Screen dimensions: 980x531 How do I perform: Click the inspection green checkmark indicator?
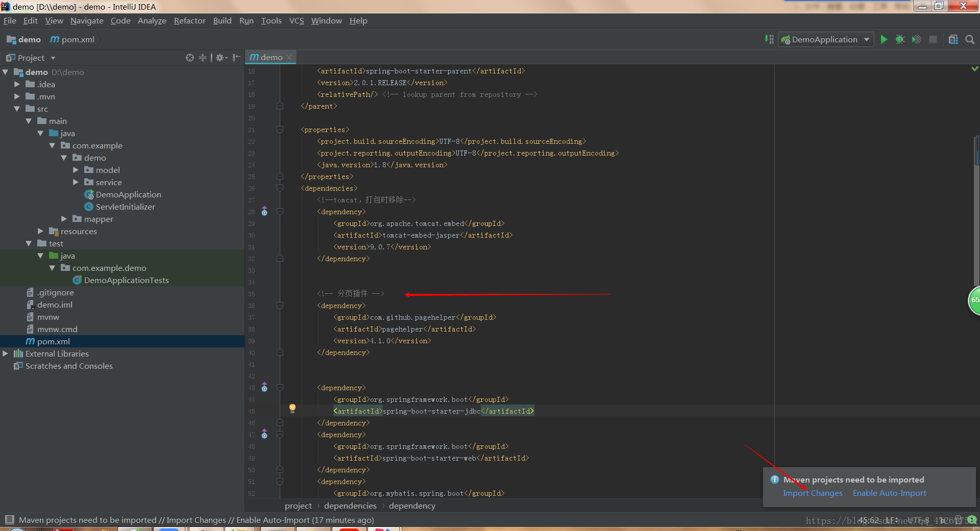coord(975,68)
